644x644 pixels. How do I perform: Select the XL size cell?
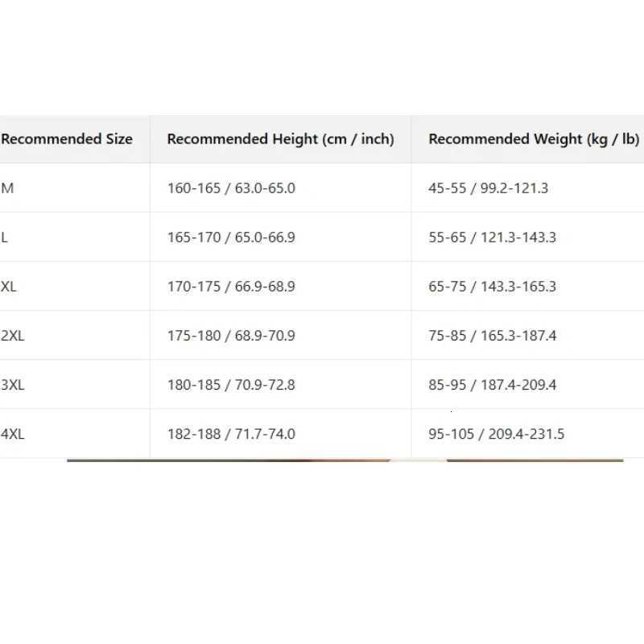pos(9,287)
